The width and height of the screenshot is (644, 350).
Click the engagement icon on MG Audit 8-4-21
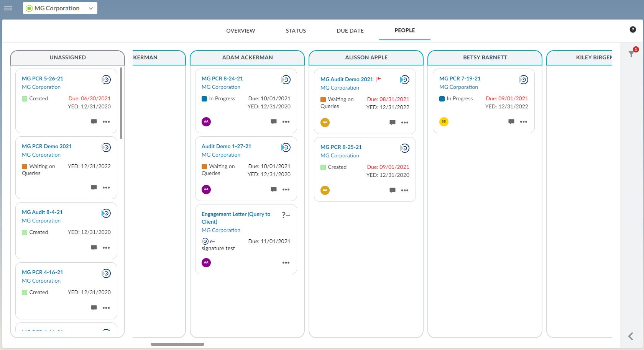click(x=106, y=213)
